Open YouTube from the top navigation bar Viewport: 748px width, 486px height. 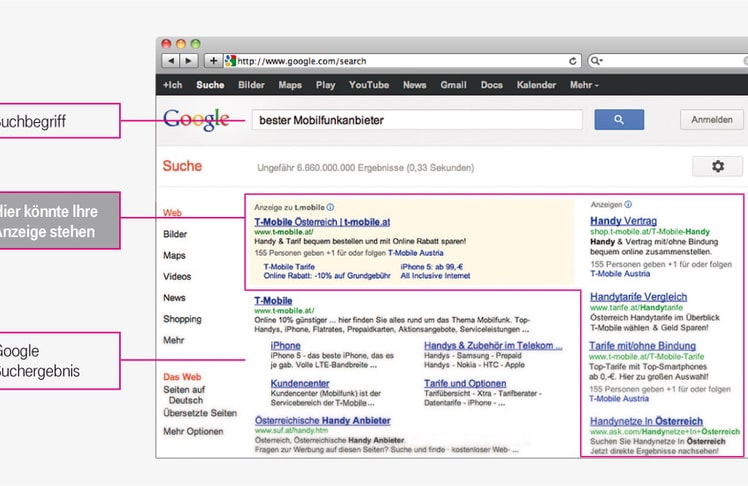pos(369,85)
